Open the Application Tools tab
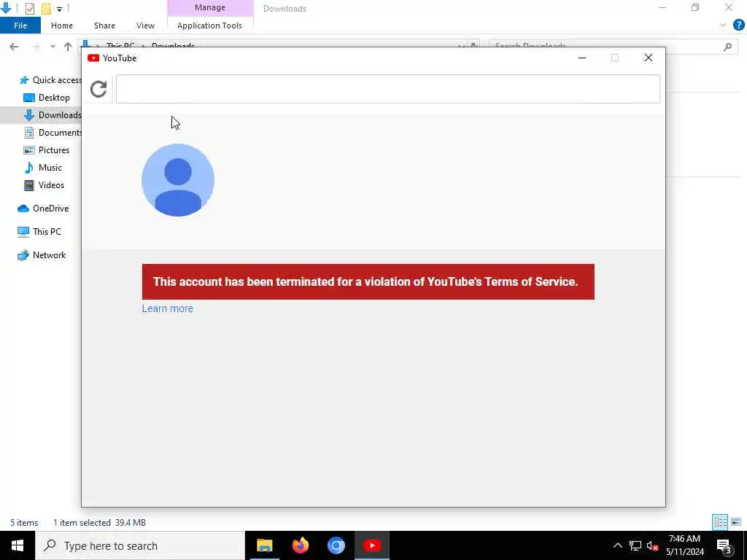The width and height of the screenshot is (747, 560). pos(209,26)
